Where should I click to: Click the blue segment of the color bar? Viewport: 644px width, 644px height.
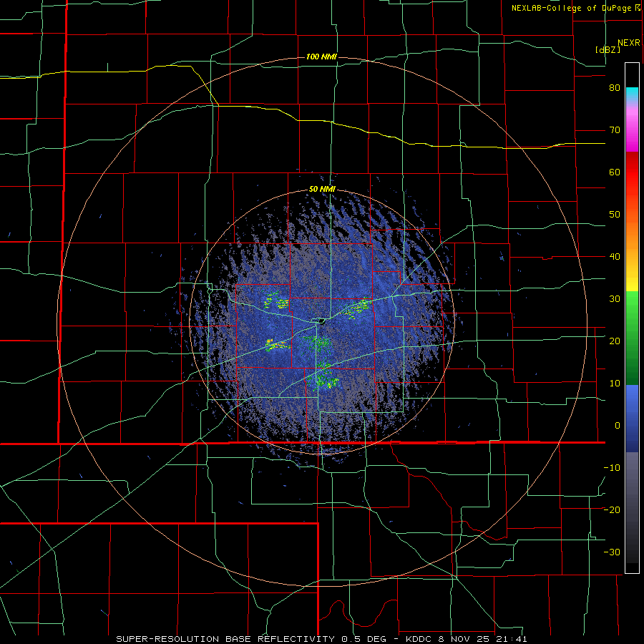point(632,419)
